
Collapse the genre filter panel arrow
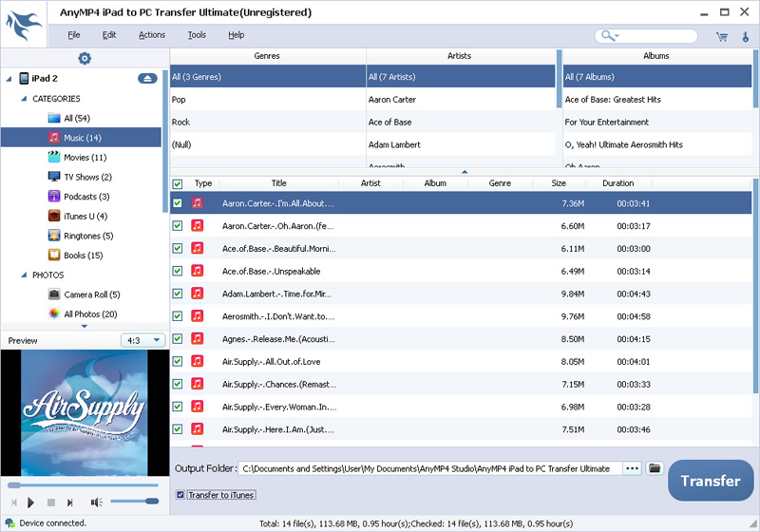point(465,172)
